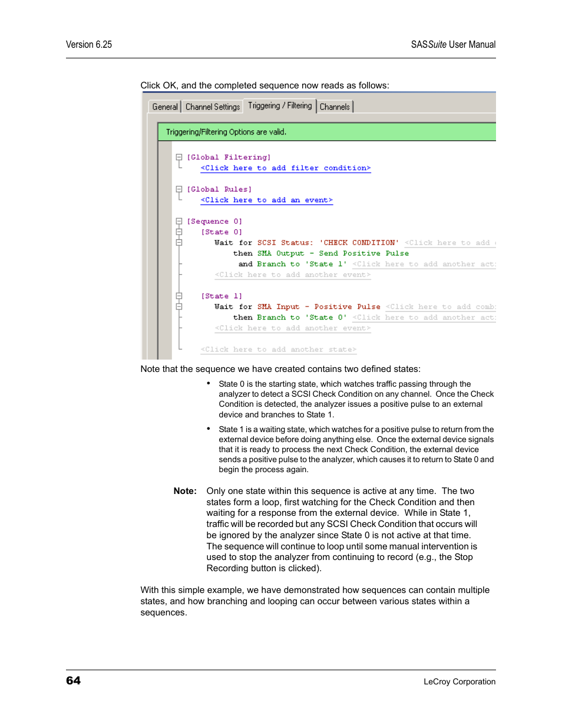562x728 pixels.
Task: Select the [Sequence 0] tree label
Action: [214, 222]
